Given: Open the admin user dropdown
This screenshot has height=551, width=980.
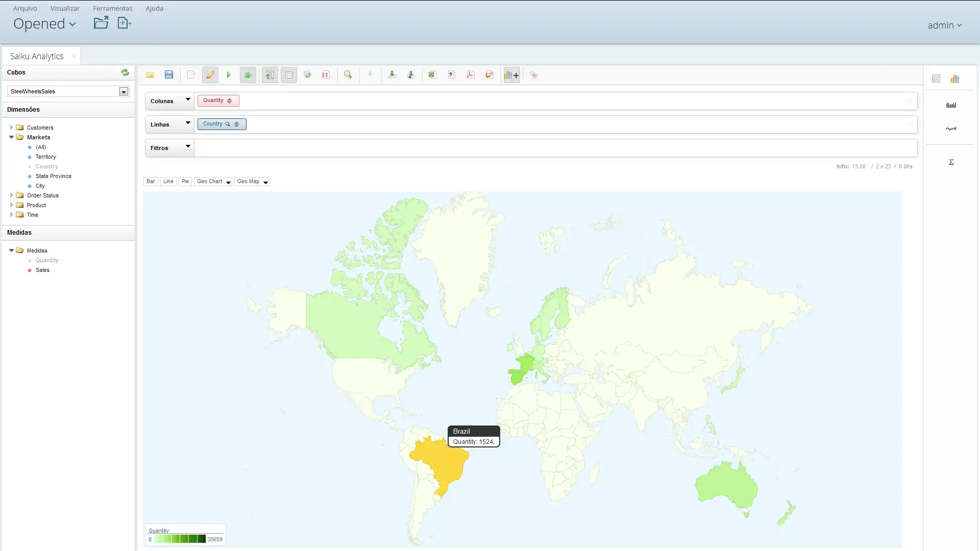Looking at the screenshot, I should pyautogui.click(x=945, y=25).
